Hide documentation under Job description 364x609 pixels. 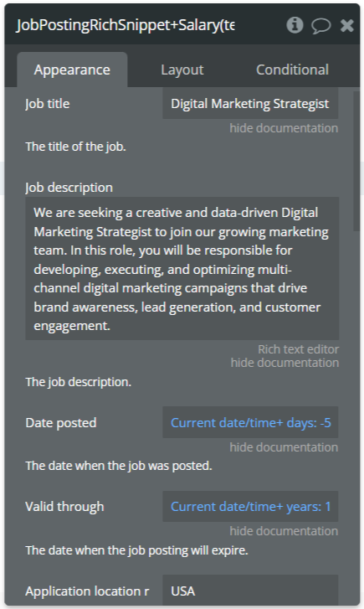(285, 363)
